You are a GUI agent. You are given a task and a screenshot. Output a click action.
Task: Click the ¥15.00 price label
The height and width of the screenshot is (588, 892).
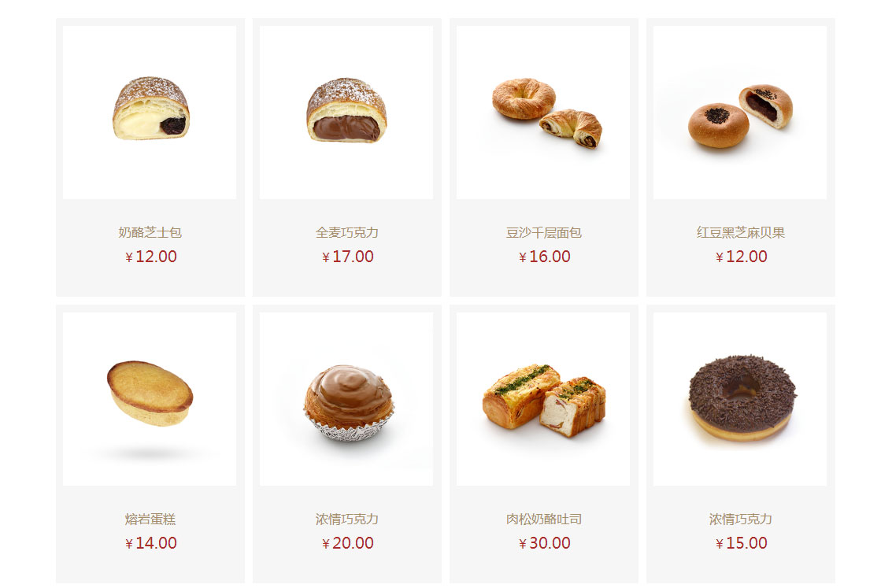pyautogui.click(x=742, y=544)
